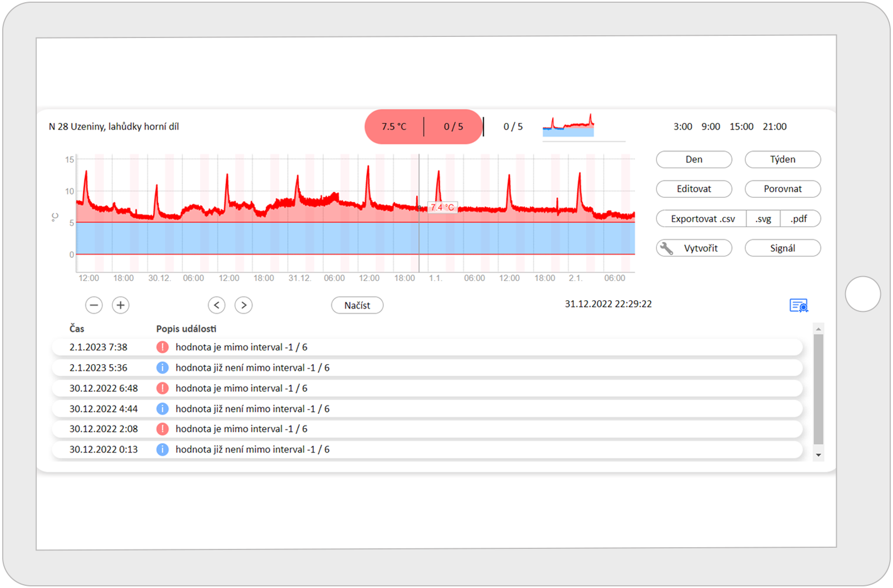Click the timestamp 31.12.2022 22:29:22
Screen dimensions: 893x588
(608, 304)
